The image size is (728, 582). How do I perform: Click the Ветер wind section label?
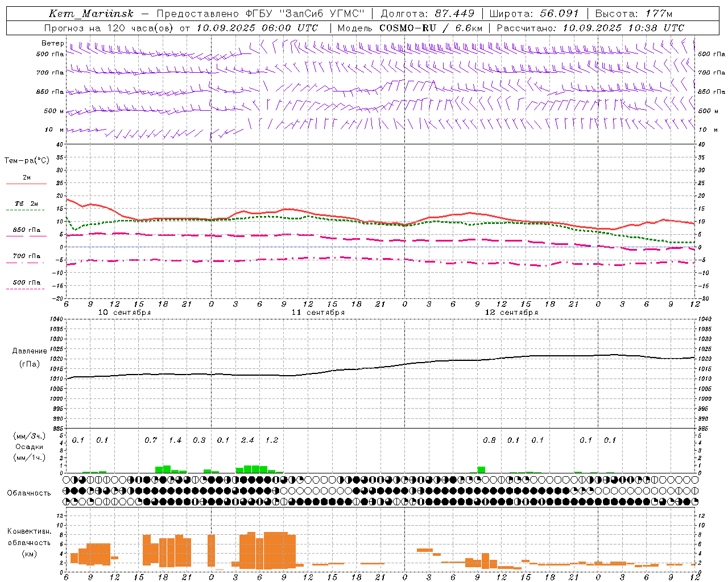point(53,43)
